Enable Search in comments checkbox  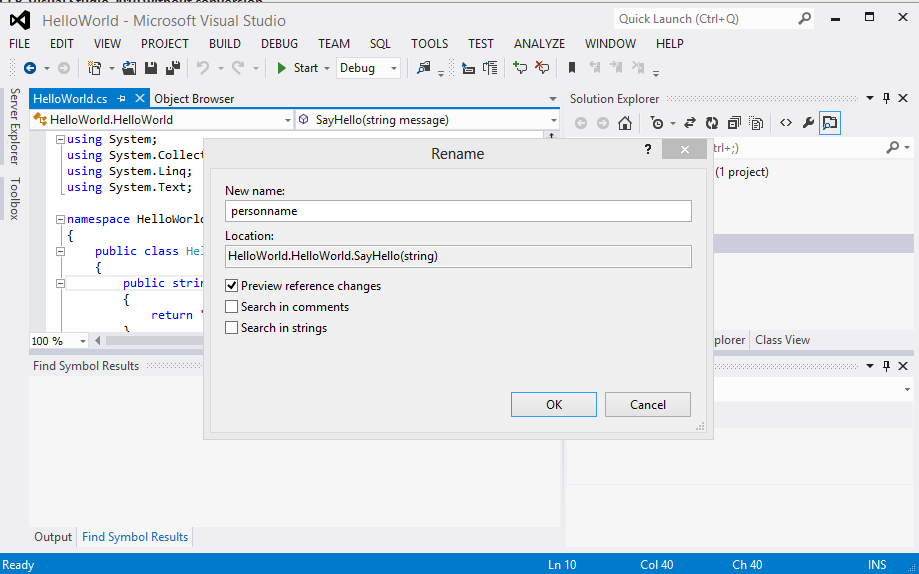coord(232,307)
